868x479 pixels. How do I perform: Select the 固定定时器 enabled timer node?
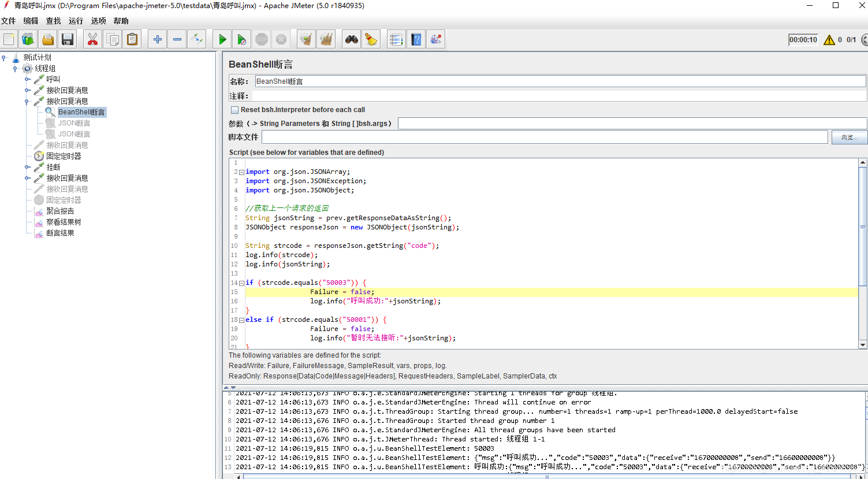[x=64, y=156]
